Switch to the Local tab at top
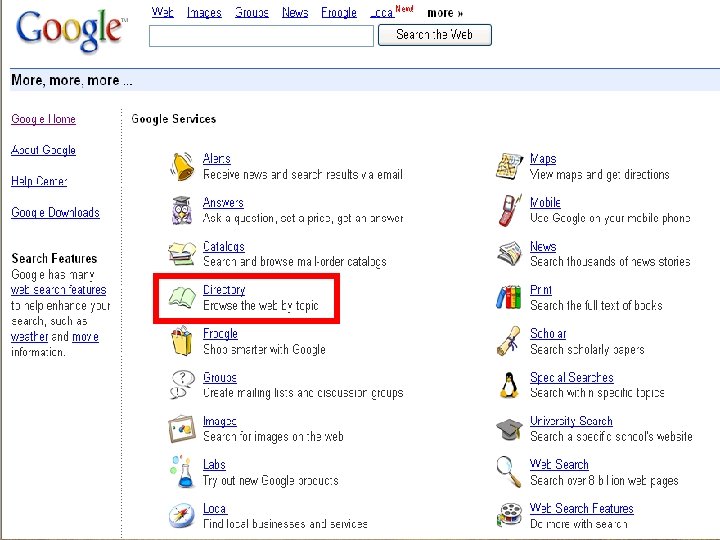 (x=382, y=12)
